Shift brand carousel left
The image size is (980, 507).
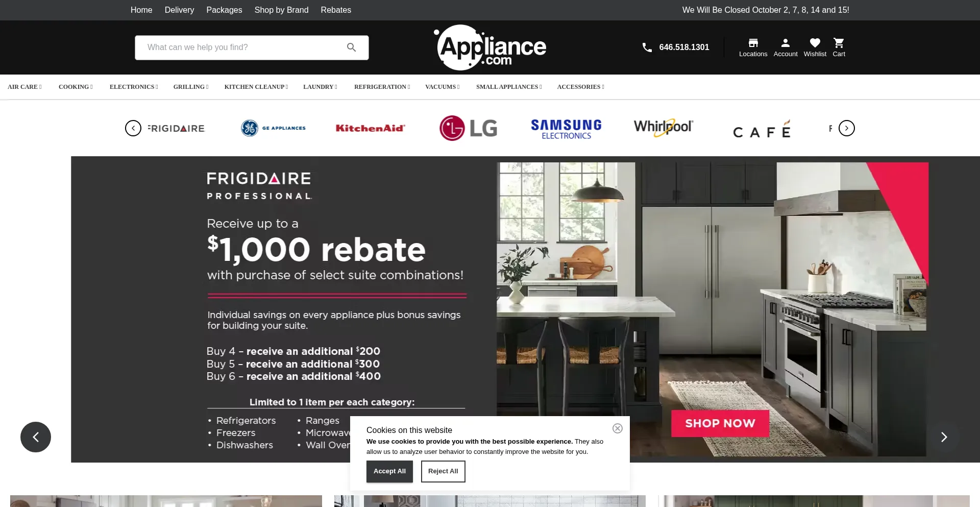coord(133,128)
